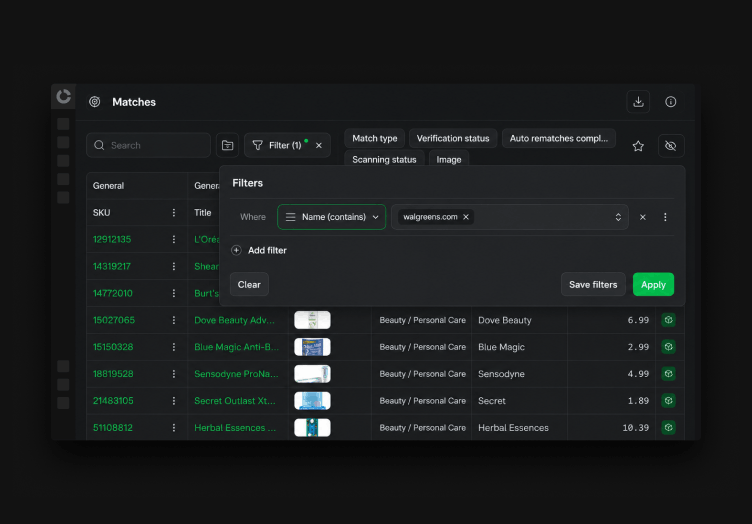Open row menu for SKU 15150328
Screen dimensions: 752x524
pos(174,347)
